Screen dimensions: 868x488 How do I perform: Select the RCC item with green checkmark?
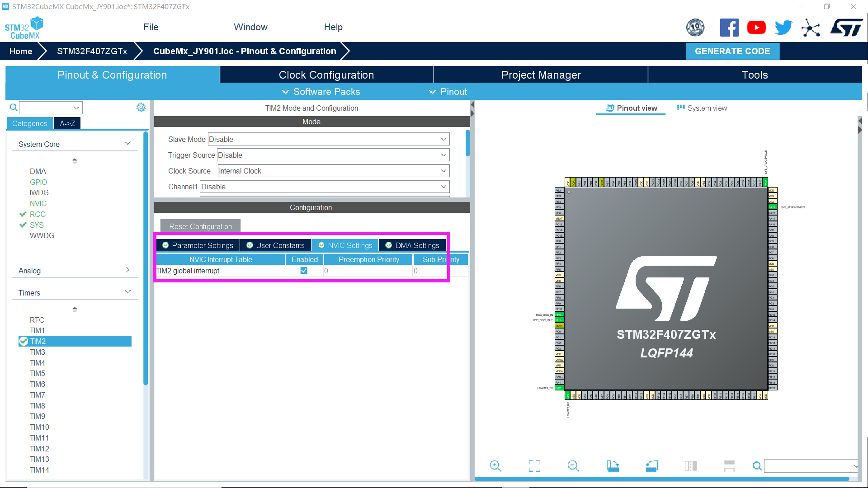(x=38, y=214)
